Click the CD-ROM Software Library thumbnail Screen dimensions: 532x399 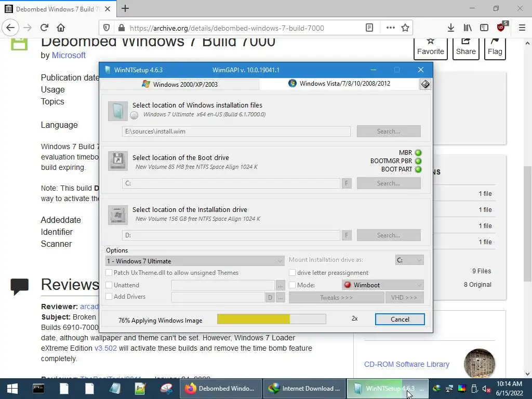pos(479,363)
